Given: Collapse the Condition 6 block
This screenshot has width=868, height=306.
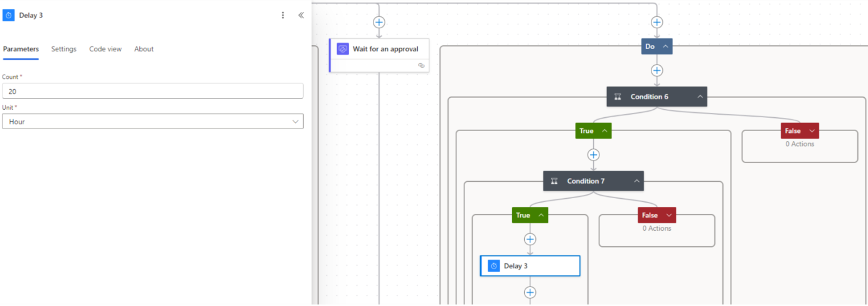Looking at the screenshot, I should click(x=700, y=97).
